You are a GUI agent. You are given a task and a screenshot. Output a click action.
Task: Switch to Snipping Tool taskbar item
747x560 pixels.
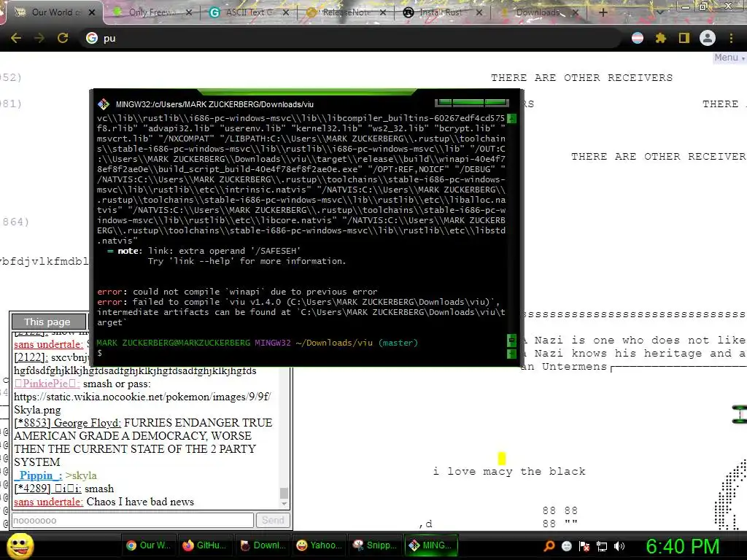[375, 545]
